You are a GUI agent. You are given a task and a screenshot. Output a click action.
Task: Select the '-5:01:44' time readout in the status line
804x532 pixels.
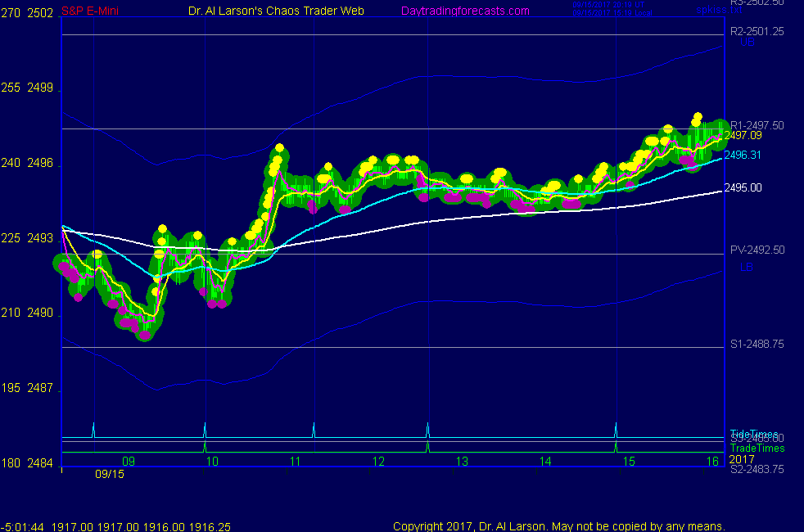22,527
